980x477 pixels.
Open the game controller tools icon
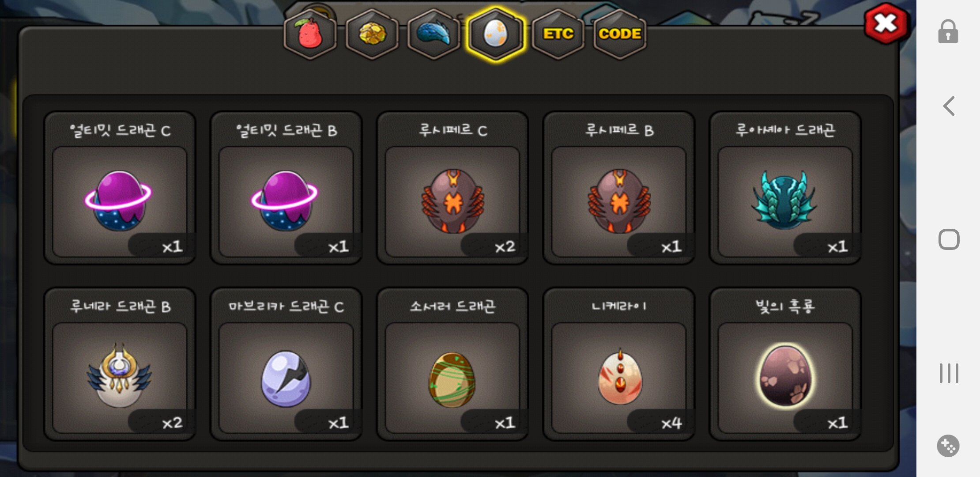(x=948, y=446)
